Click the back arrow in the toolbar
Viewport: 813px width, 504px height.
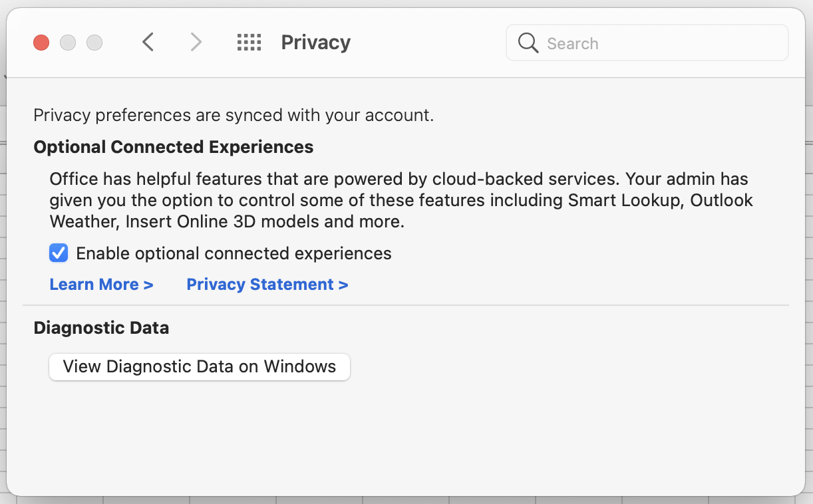(x=148, y=43)
